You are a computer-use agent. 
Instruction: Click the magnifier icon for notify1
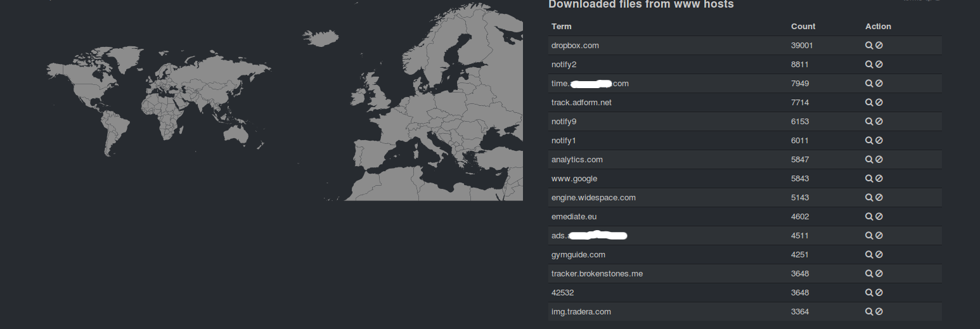click(869, 141)
